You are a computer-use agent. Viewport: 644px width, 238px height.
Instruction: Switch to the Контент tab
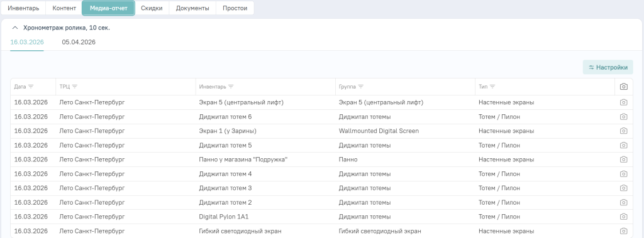[64, 8]
